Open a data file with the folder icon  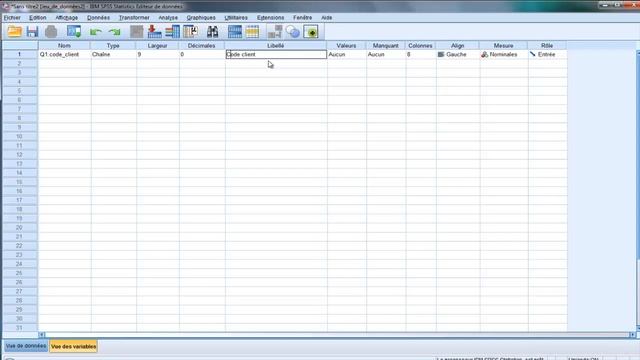pos(15,31)
